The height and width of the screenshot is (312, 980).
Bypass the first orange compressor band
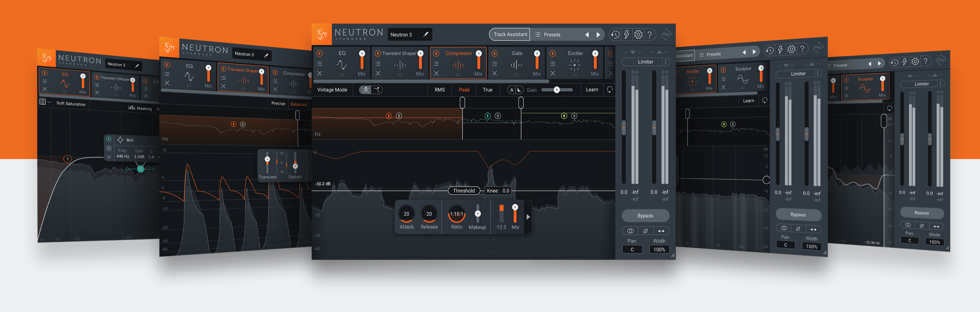point(388,116)
